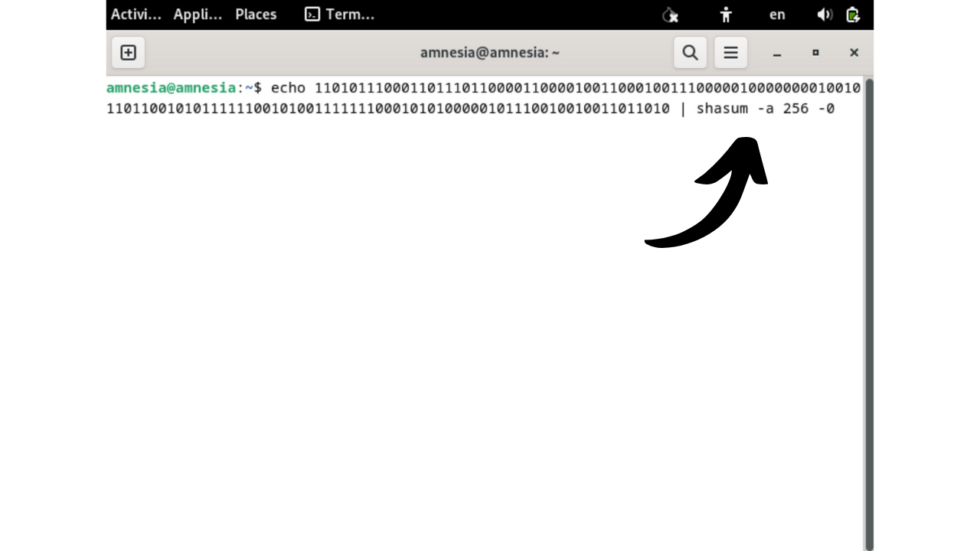Open the Activities overview
Viewport: 980px width, 551px height.
pyautogui.click(x=136, y=15)
